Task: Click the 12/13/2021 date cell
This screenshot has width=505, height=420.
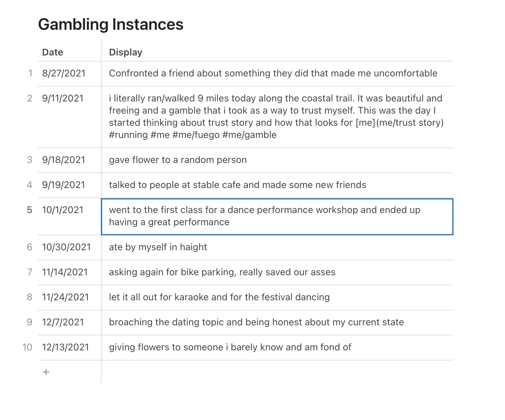Action: (65, 347)
